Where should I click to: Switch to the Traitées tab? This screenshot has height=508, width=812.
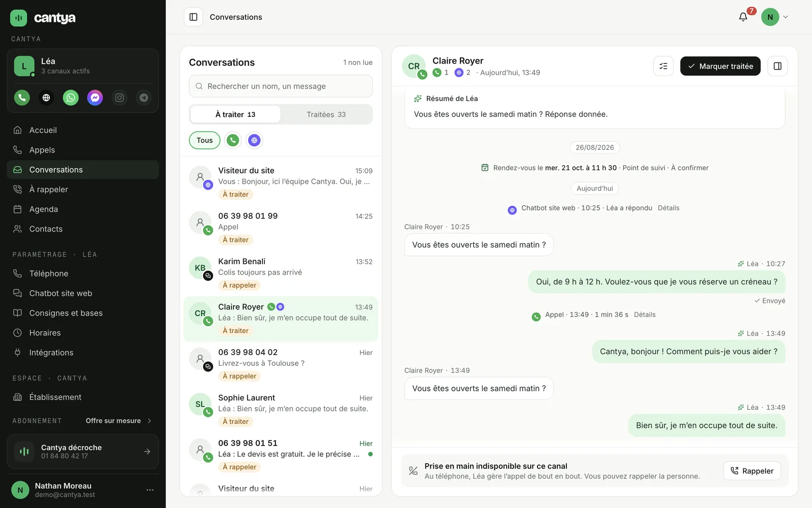326,114
